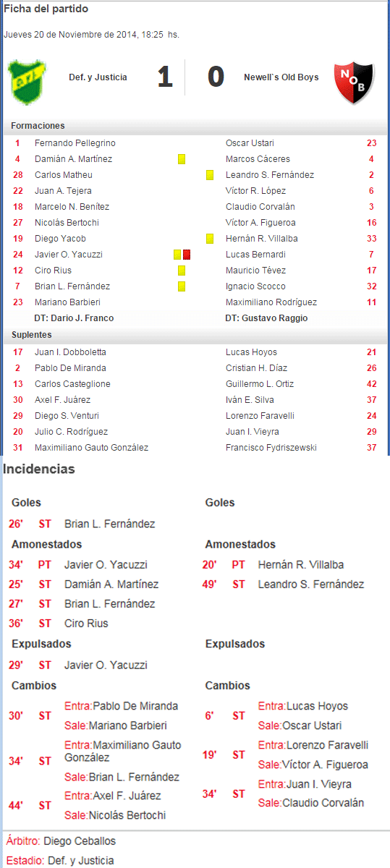
Task: Click goal scorer Brian L. Fernández under Goles
Action: click(109, 524)
